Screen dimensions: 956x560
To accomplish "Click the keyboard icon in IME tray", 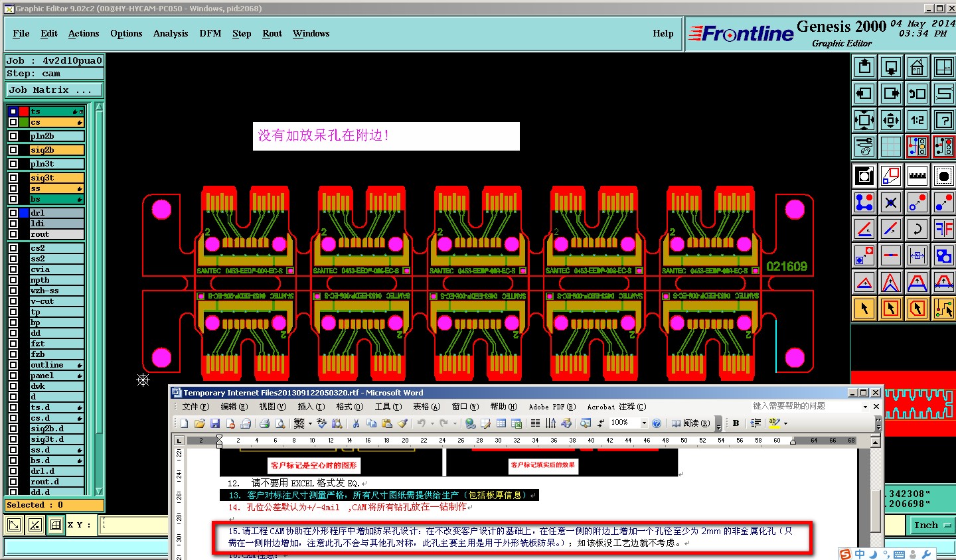I will coord(899,554).
